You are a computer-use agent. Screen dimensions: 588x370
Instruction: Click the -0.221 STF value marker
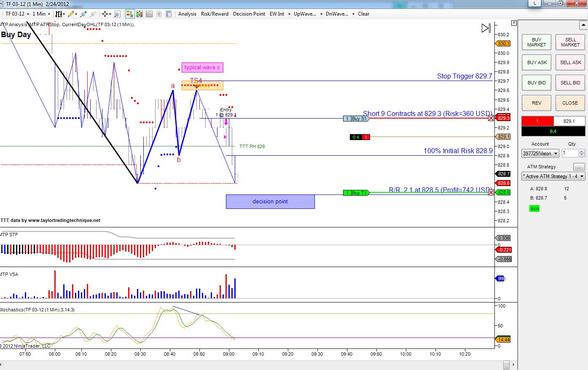[x=504, y=250]
